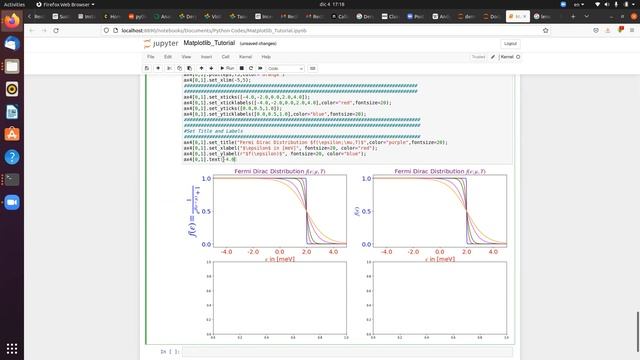Screen dimensions: 640x360
Task: Go forward with the browser forward arrow
Action: 44,31
